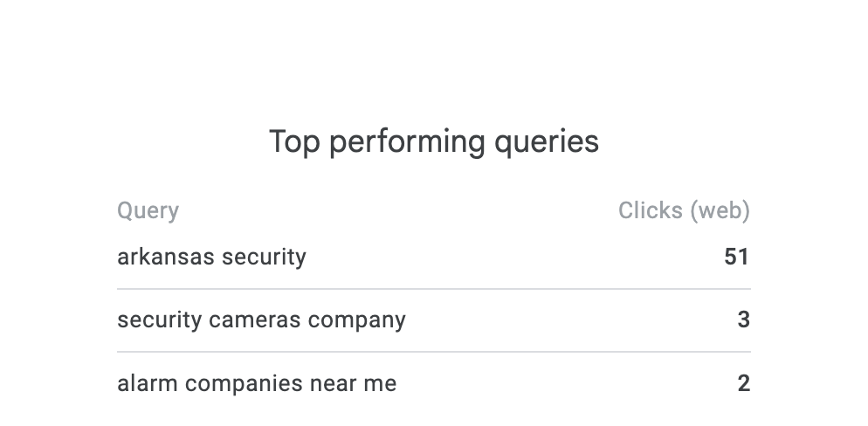868x426 pixels.
Task: Click the 51 clicks value
Action: click(736, 257)
